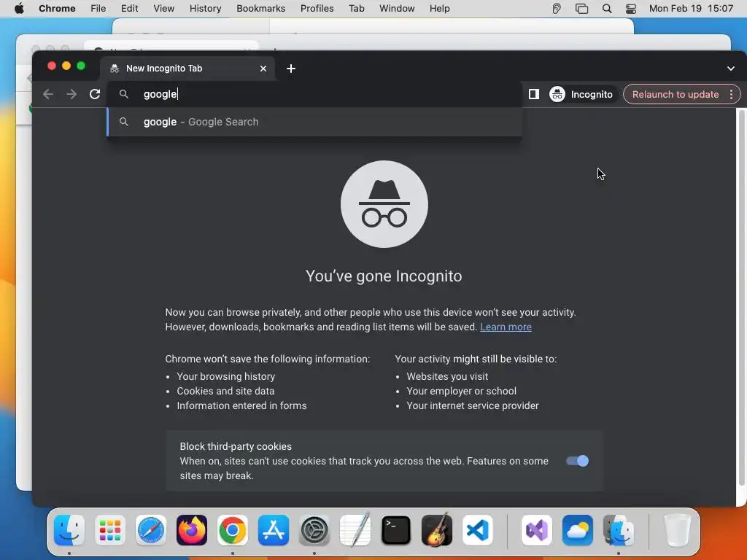Image resolution: width=747 pixels, height=560 pixels.
Task: Click the You've gone Incognito heading
Action: point(384,276)
